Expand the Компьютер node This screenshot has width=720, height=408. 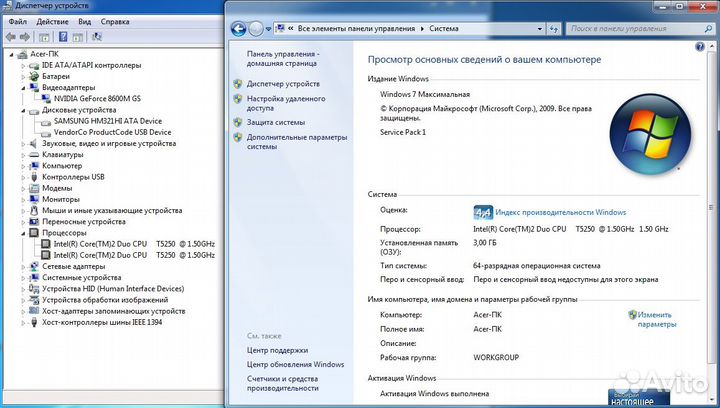tap(23, 166)
